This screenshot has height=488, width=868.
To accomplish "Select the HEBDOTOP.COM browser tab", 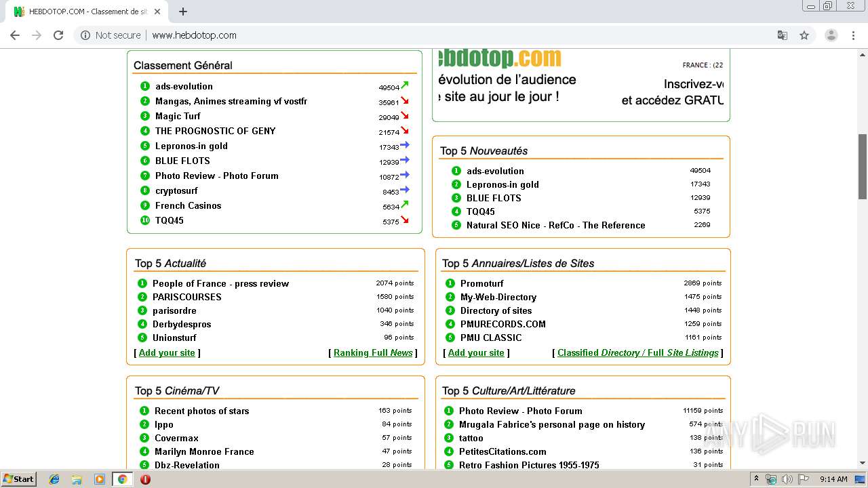I will (88, 12).
